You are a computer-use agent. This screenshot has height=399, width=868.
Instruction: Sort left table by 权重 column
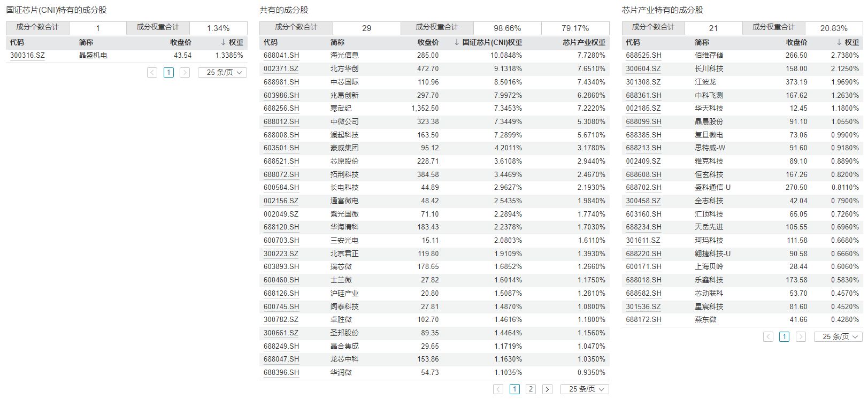point(232,42)
